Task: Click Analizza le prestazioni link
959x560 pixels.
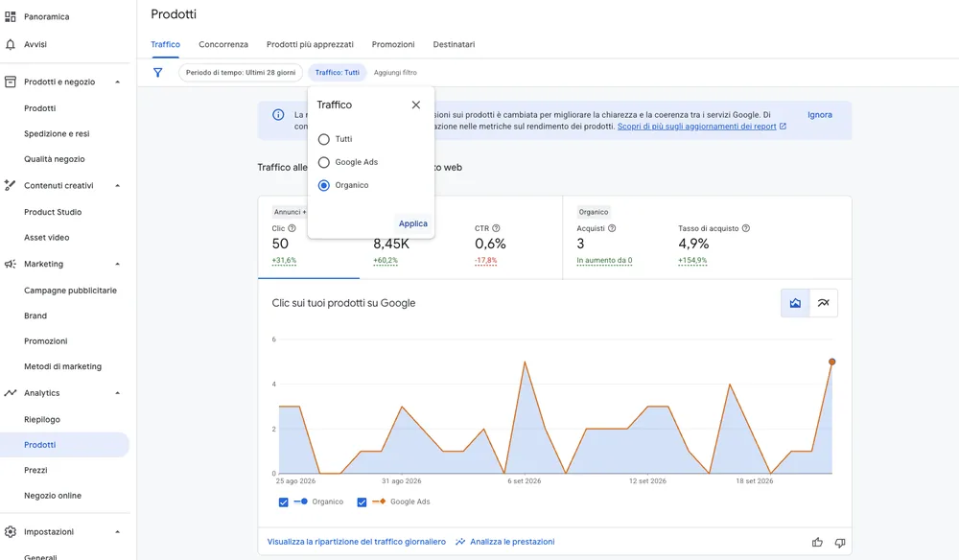Action: [512, 542]
